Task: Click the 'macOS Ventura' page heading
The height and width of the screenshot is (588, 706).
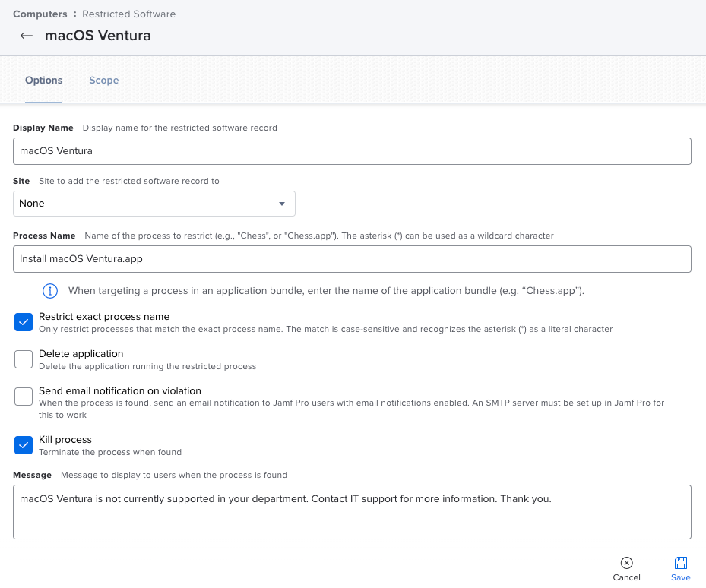Action: pyautogui.click(x=98, y=36)
